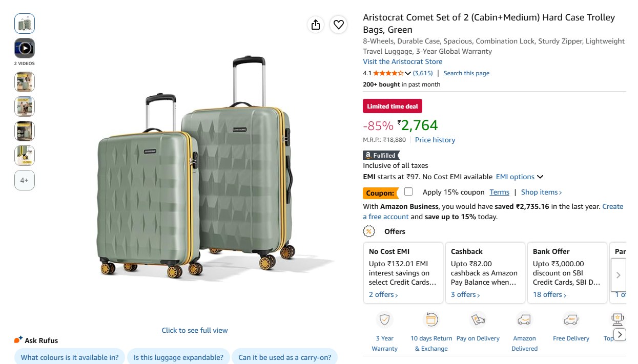Open the 18 offers Bank Offer link
Screen dimensions: 638x364
coord(550,294)
